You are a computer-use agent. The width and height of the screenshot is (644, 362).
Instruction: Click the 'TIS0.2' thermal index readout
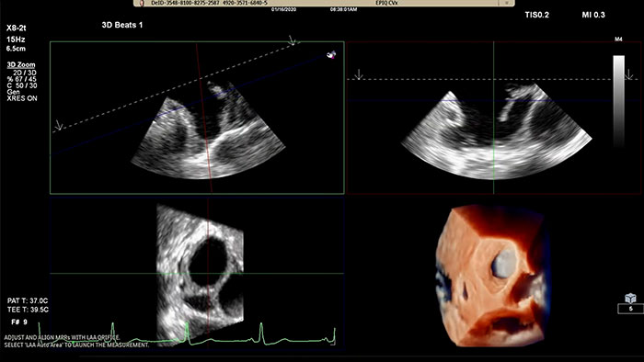coord(536,15)
